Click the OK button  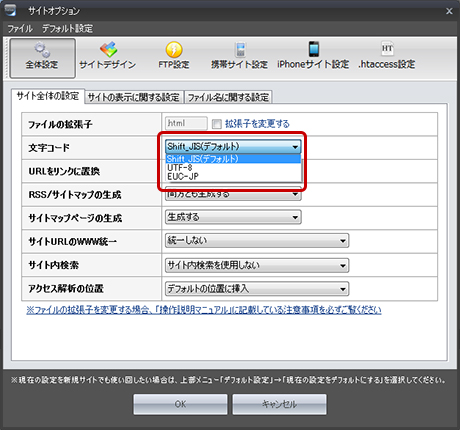180,404
